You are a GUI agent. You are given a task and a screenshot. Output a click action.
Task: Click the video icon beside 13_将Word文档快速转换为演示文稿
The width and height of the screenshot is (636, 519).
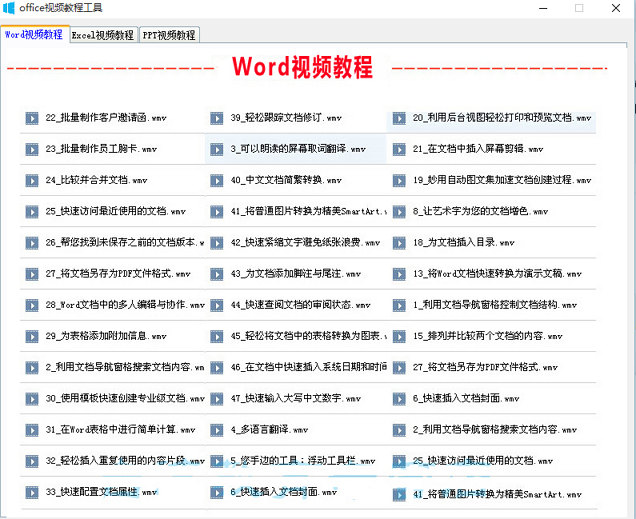(x=399, y=274)
